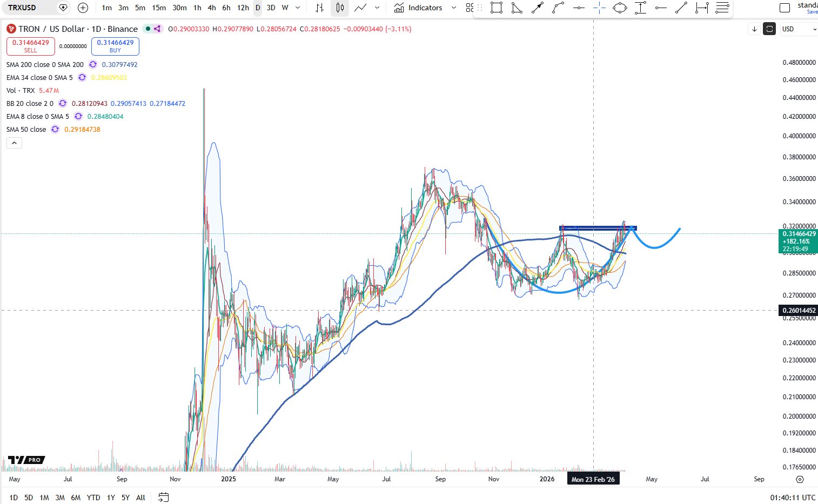Add a symbol with the plus-circle icon
The image size is (818, 504).
[x=83, y=8]
